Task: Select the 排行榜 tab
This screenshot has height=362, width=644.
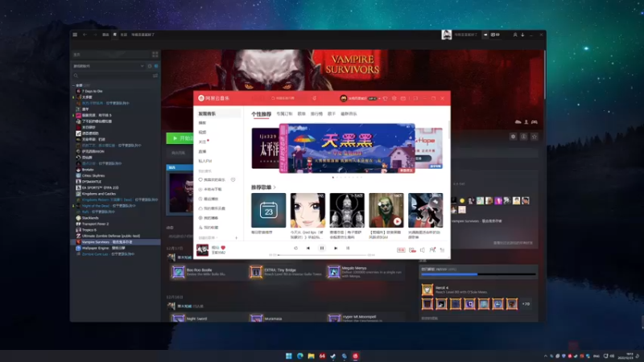Action: point(316,113)
